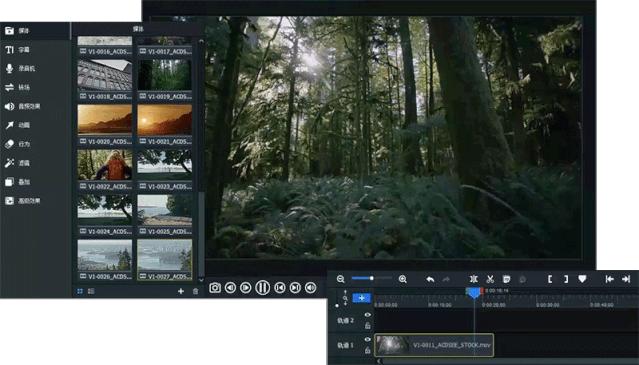Select media clip V1-0016_ACDS
Screen dimensions: 639x365
[x=105, y=46]
